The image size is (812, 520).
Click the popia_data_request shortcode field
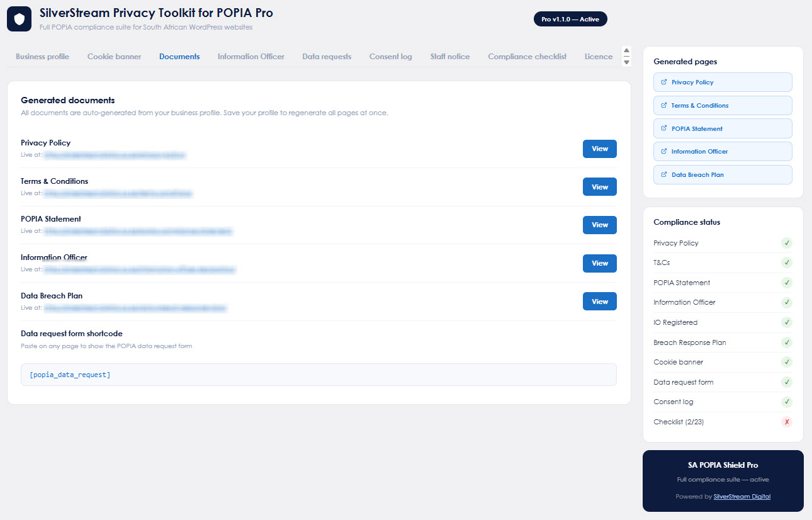click(x=319, y=375)
